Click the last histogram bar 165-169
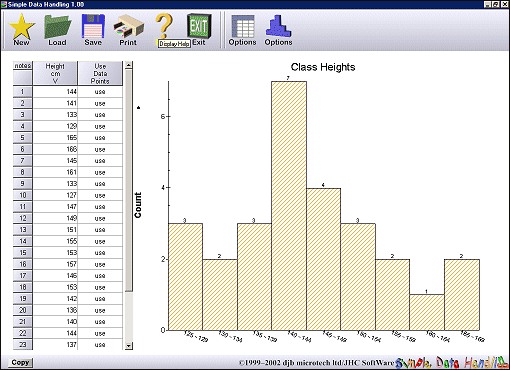This screenshot has height=370, width=510. click(462, 295)
